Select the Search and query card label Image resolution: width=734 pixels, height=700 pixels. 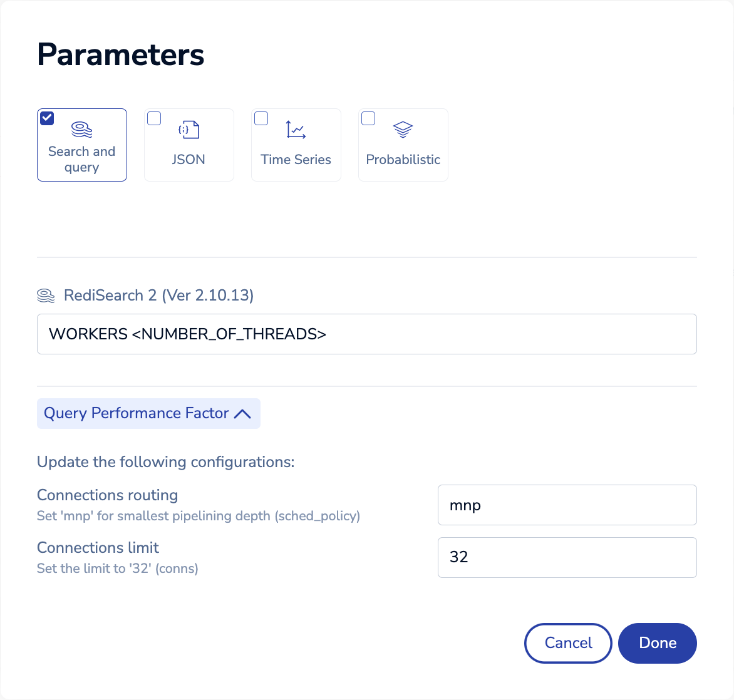[82, 159]
